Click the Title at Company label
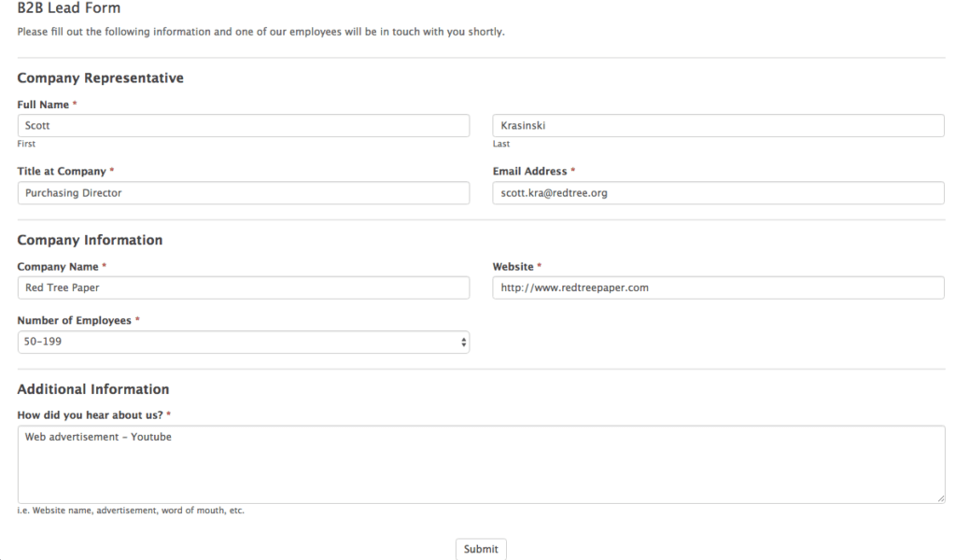This screenshot has width=956, height=560. 62,172
